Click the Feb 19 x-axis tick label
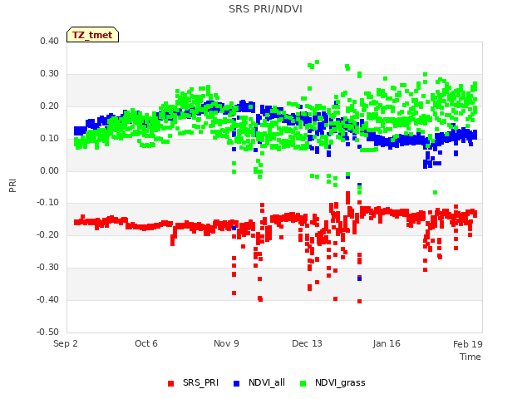The width and height of the screenshot is (532, 399). pyautogui.click(x=467, y=344)
